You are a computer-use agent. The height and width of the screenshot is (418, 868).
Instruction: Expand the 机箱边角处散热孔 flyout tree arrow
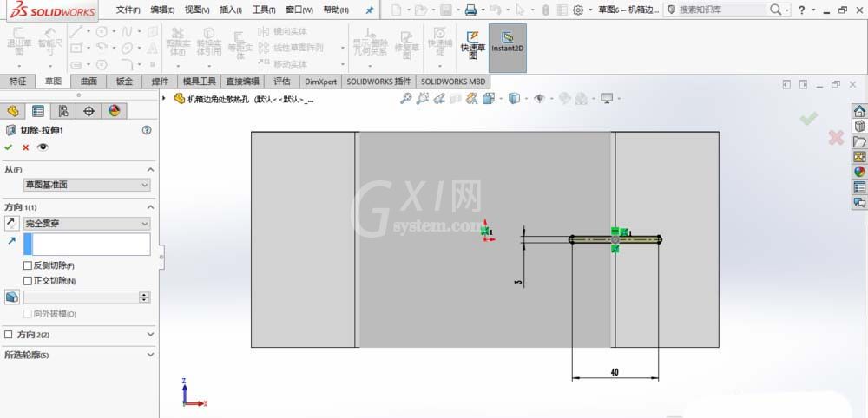pyautogui.click(x=164, y=98)
